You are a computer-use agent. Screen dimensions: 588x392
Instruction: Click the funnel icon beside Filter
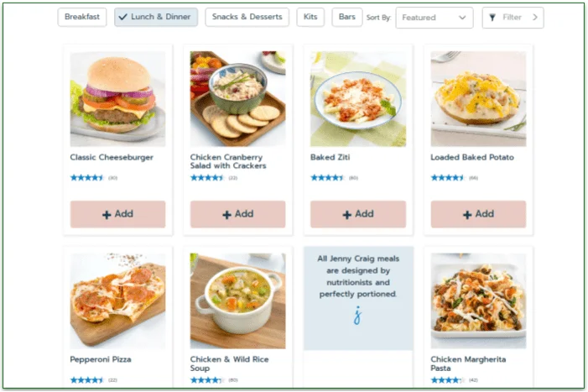[492, 18]
